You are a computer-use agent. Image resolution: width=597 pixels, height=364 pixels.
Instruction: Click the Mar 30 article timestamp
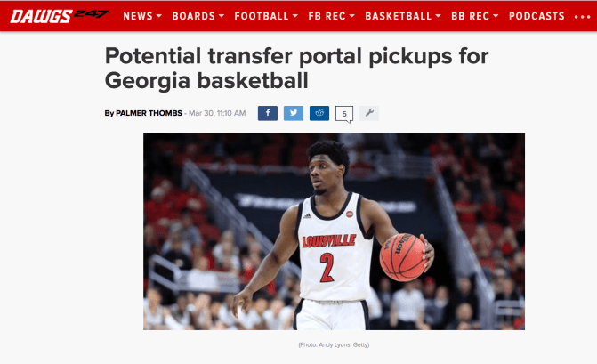217,113
